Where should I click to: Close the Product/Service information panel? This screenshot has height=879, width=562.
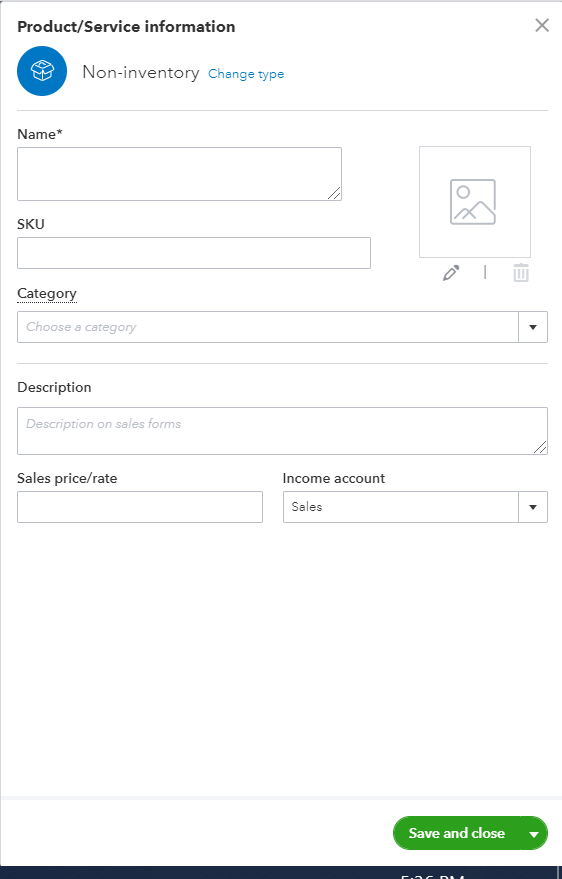coord(542,25)
